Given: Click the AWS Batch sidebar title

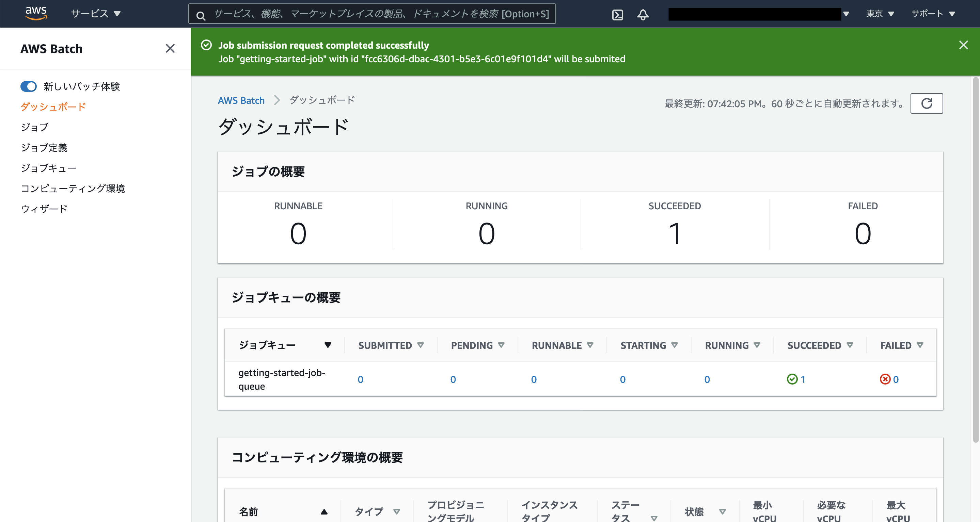Looking at the screenshot, I should click(x=51, y=49).
